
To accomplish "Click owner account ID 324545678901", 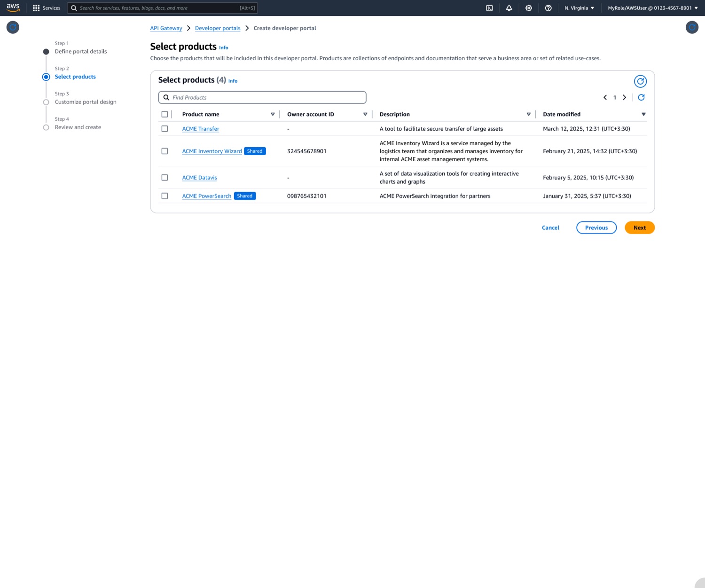I will (x=306, y=151).
